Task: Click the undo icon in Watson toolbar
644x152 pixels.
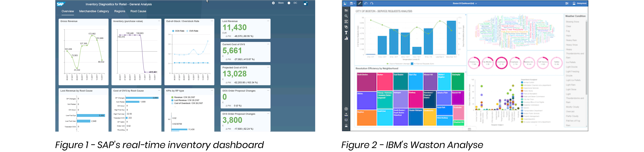Action: pos(366,4)
